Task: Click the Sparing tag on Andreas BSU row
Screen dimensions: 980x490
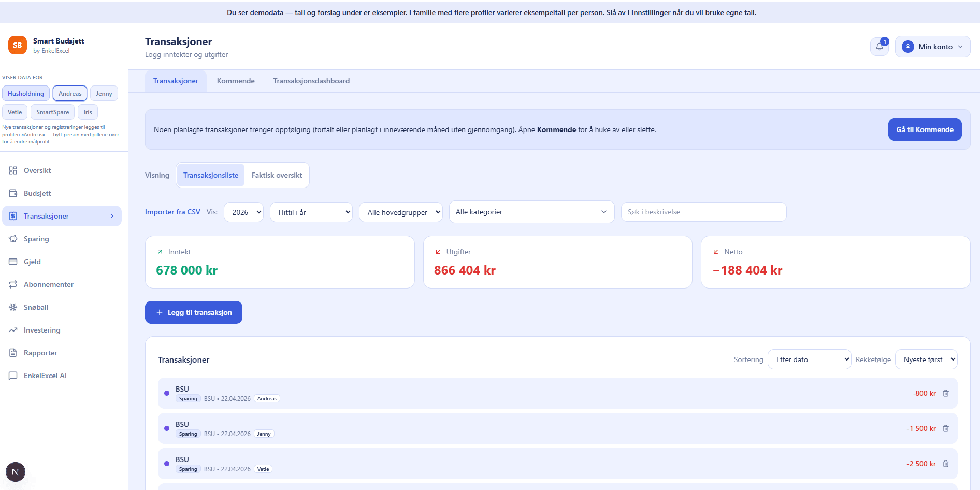Action: click(188, 399)
